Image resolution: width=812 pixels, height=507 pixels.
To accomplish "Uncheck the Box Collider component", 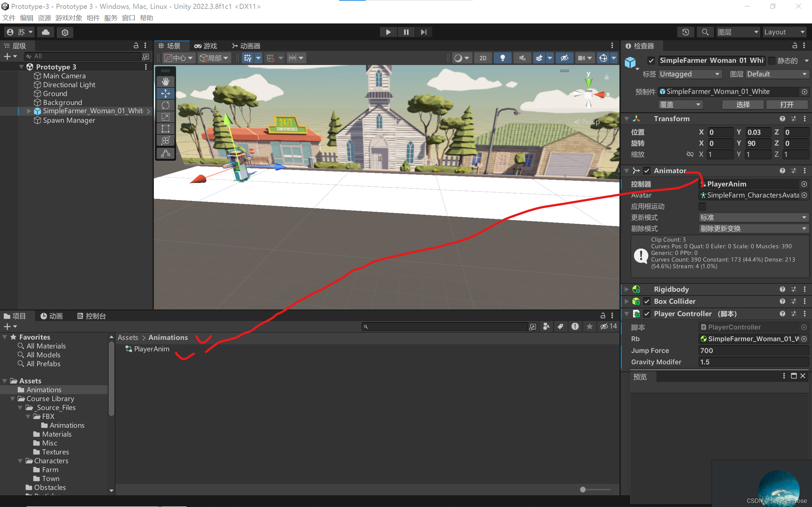I will click(647, 301).
